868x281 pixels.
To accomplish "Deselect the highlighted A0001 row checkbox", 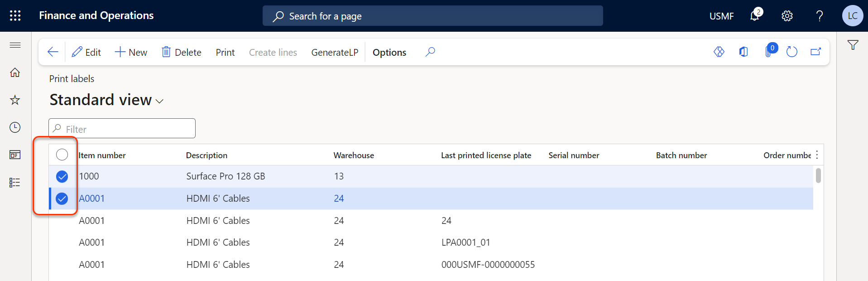I will tap(62, 199).
